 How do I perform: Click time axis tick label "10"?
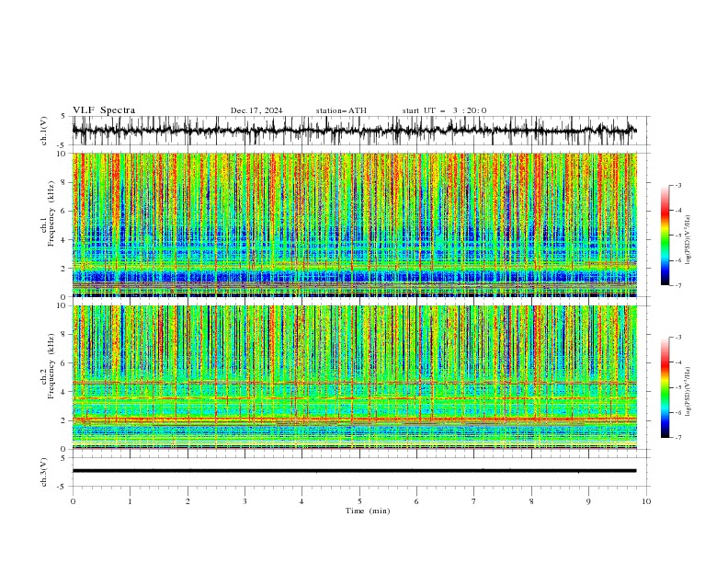pos(646,501)
